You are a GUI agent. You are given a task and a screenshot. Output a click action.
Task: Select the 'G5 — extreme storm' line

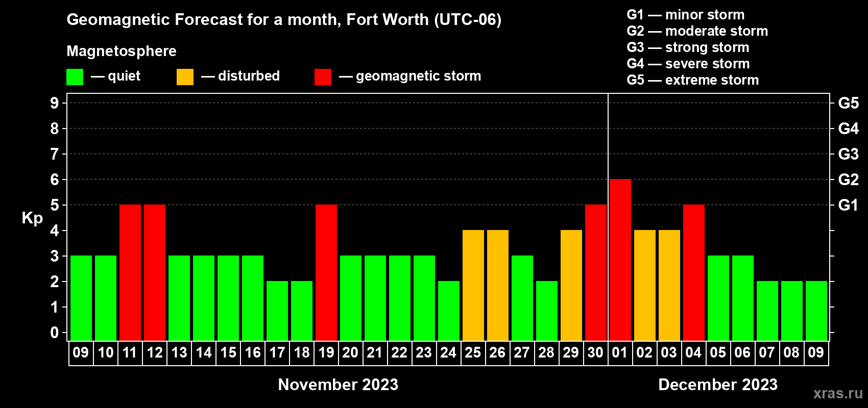tap(693, 80)
